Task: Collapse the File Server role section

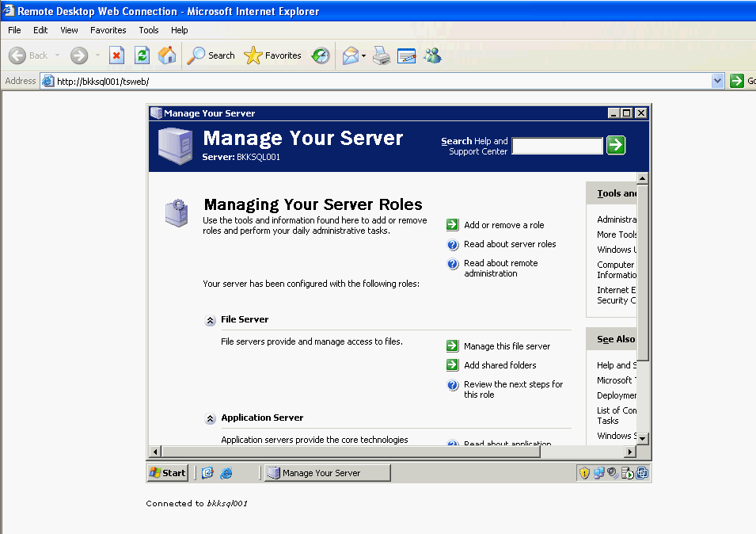Action: [211, 320]
